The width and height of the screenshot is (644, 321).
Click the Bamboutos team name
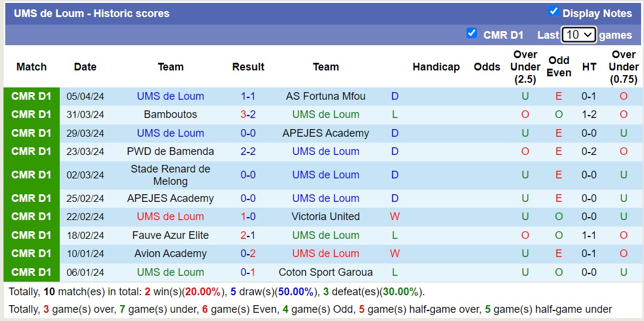click(x=170, y=114)
